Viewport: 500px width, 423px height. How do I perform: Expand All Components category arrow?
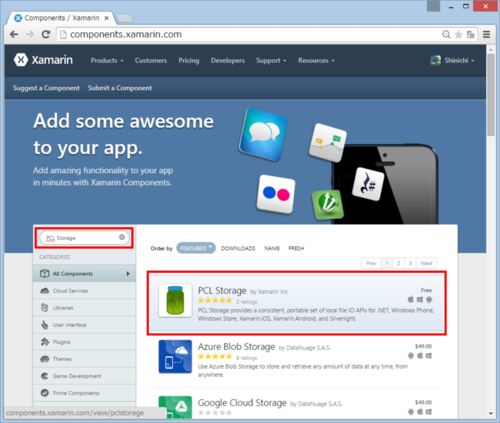coord(128,274)
